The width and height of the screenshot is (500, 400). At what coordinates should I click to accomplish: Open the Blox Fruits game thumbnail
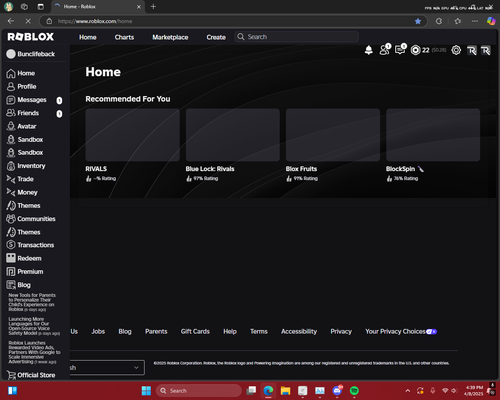333,135
